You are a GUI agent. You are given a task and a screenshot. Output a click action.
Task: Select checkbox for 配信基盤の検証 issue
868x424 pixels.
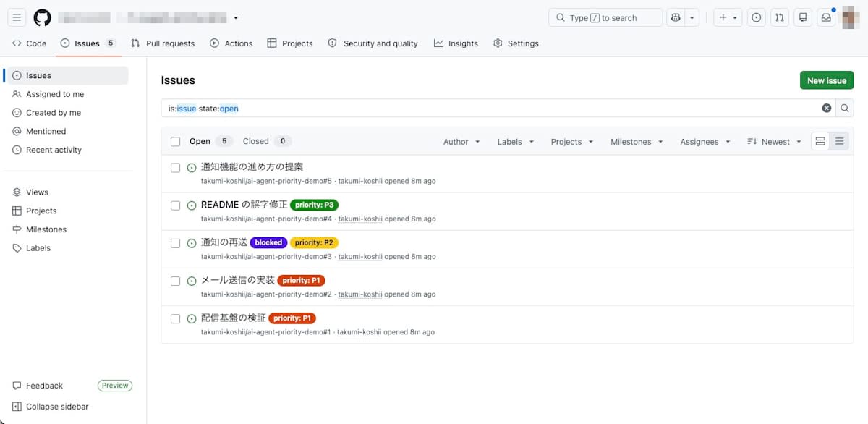click(175, 318)
